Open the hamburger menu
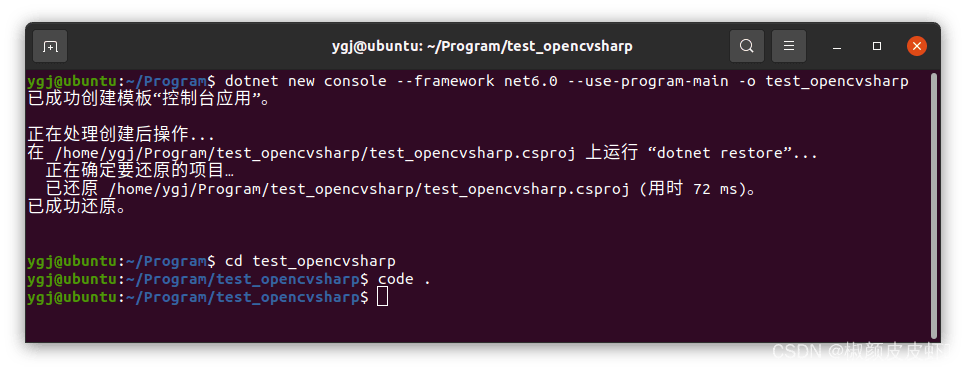 [x=789, y=46]
